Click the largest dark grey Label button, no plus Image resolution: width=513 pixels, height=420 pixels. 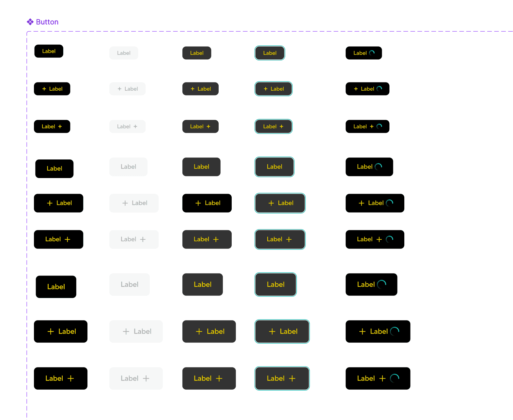click(x=203, y=285)
